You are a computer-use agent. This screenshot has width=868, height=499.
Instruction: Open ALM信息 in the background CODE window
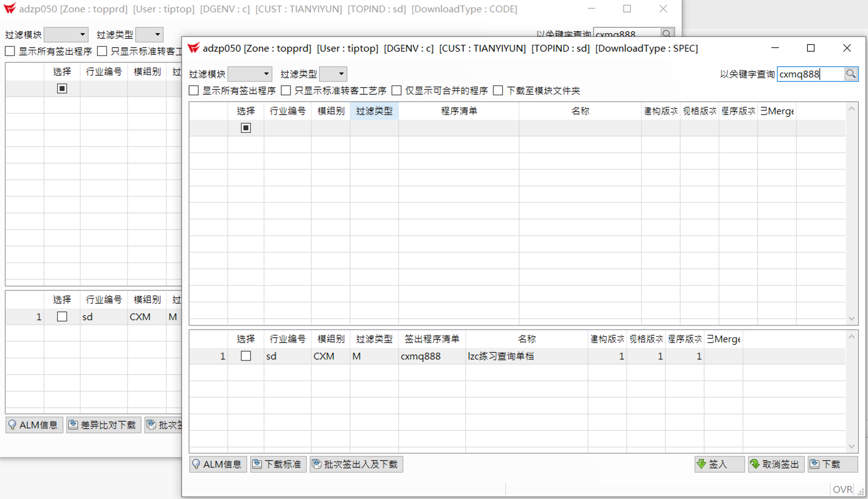(34, 425)
